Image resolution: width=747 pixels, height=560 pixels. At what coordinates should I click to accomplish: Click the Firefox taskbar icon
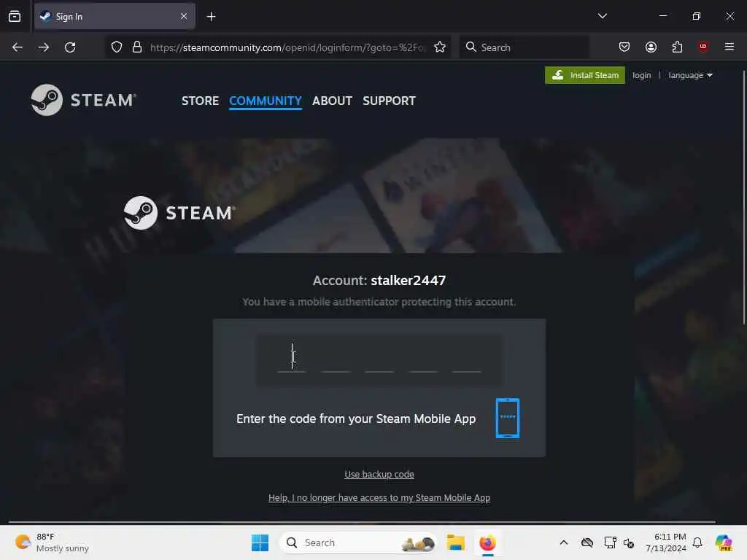pos(487,542)
